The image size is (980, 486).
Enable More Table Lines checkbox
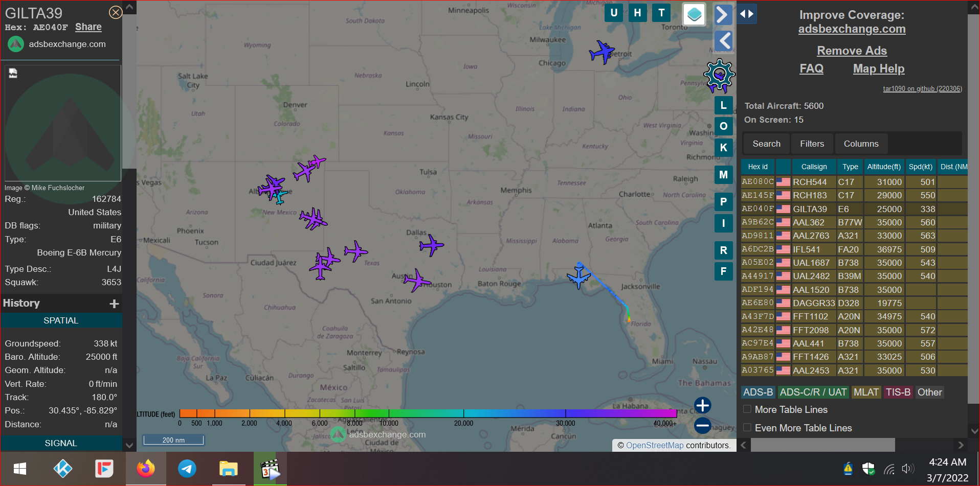point(747,409)
